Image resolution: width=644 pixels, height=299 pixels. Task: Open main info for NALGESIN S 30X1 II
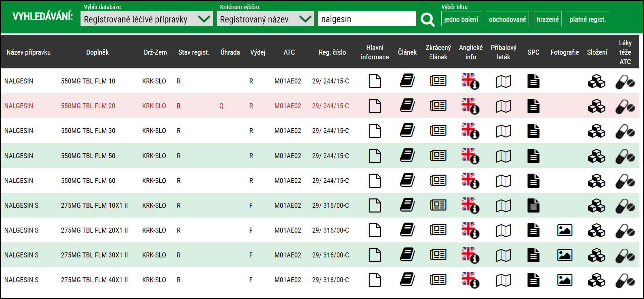pyautogui.click(x=375, y=255)
